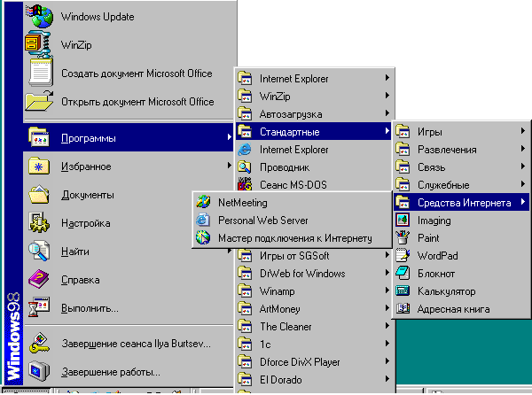Choose Завершение работы… shut down option

[x=110, y=371]
